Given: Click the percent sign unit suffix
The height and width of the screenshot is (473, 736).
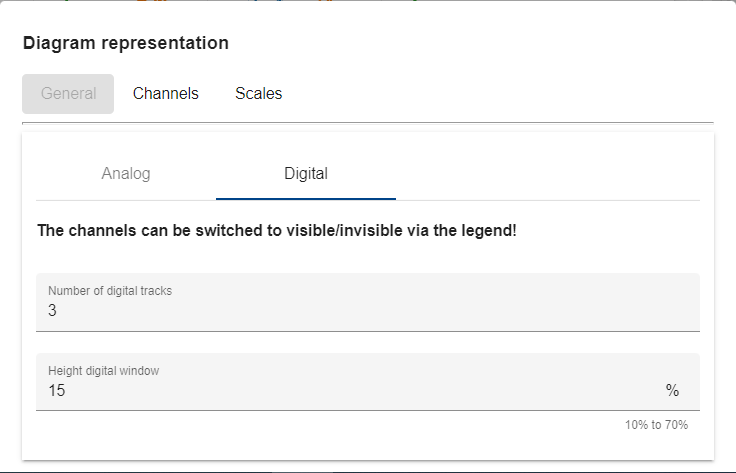Looking at the screenshot, I should (672, 390).
